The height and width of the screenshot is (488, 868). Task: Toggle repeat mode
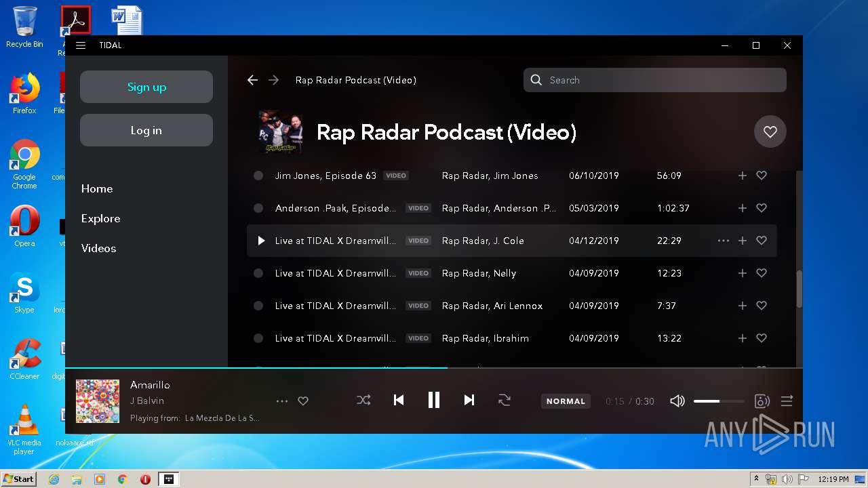point(505,401)
